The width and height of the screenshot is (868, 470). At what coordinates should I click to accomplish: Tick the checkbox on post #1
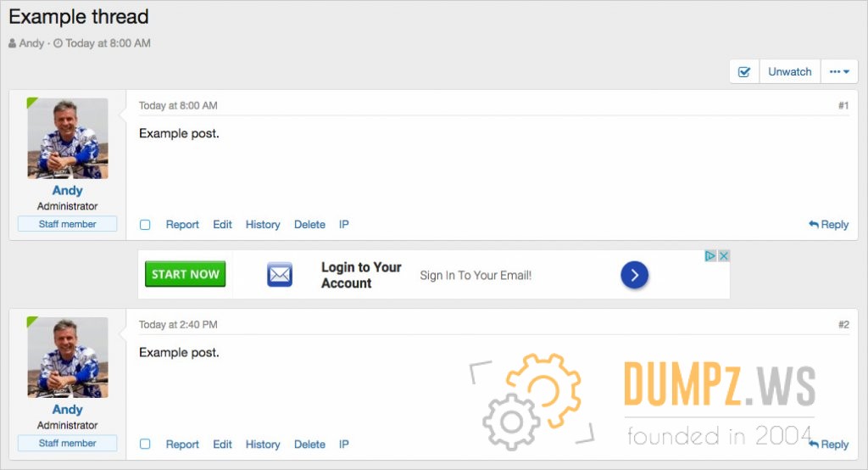pyautogui.click(x=145, y=225)
